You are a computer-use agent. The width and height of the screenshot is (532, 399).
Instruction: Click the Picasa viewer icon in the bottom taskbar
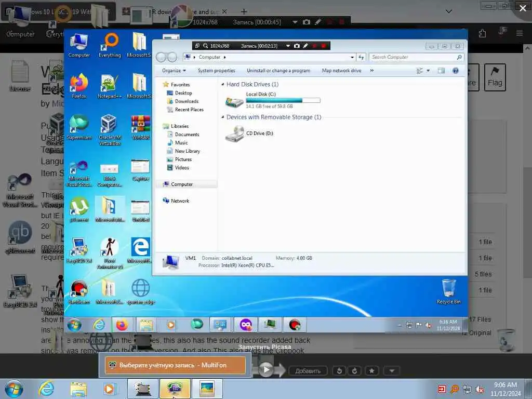207,389
